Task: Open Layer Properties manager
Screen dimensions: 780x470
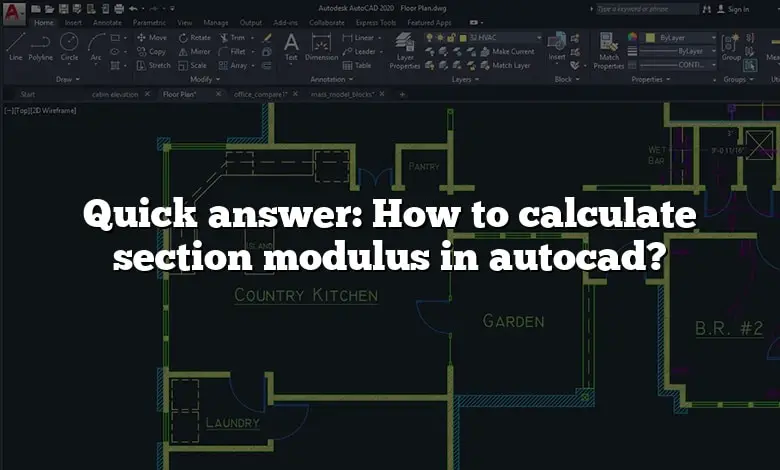Action: tap(405, 50)
